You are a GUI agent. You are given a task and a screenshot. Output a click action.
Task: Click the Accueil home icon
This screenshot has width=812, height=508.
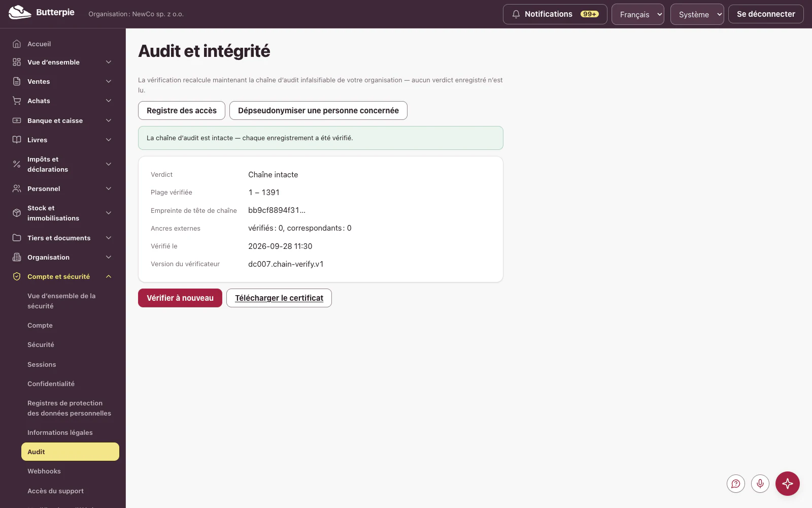click(x=17, y=44)
